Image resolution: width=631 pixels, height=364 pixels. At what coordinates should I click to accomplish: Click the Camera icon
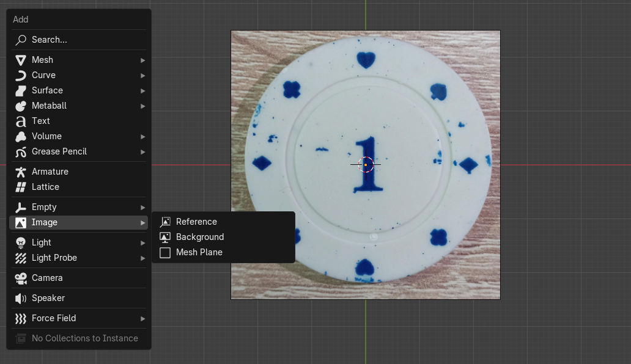tap(21, 278)
